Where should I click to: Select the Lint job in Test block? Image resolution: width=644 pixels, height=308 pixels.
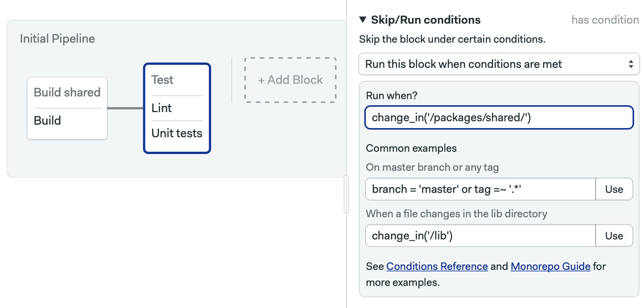162,108
